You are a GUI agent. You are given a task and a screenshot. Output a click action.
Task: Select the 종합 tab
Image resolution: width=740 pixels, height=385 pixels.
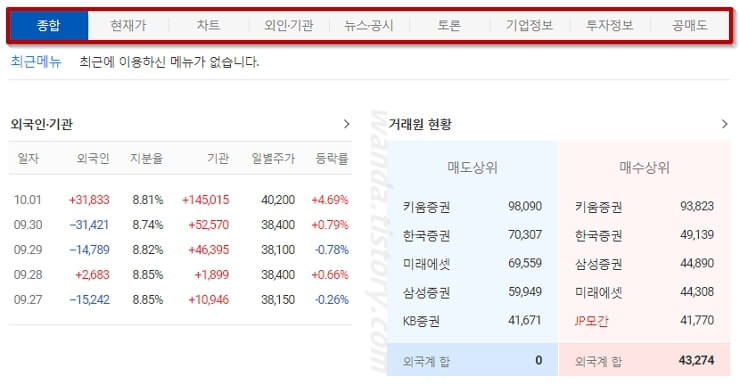coord(48,25)
